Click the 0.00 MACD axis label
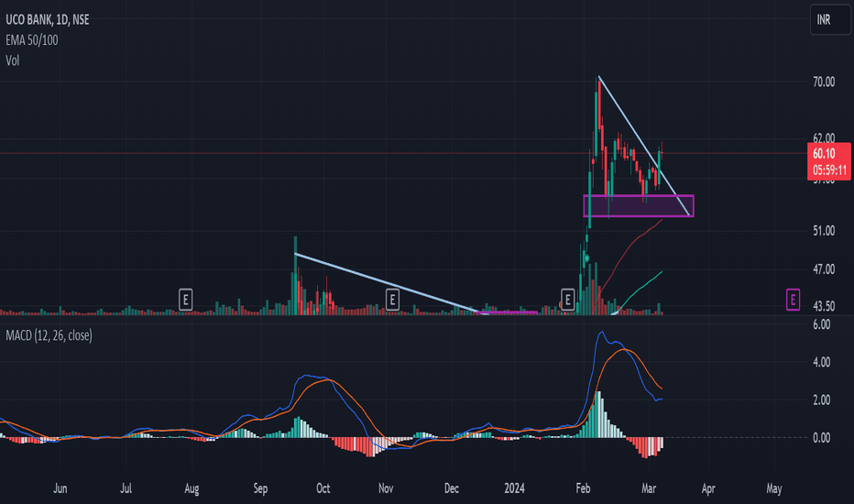 [821, 437]
